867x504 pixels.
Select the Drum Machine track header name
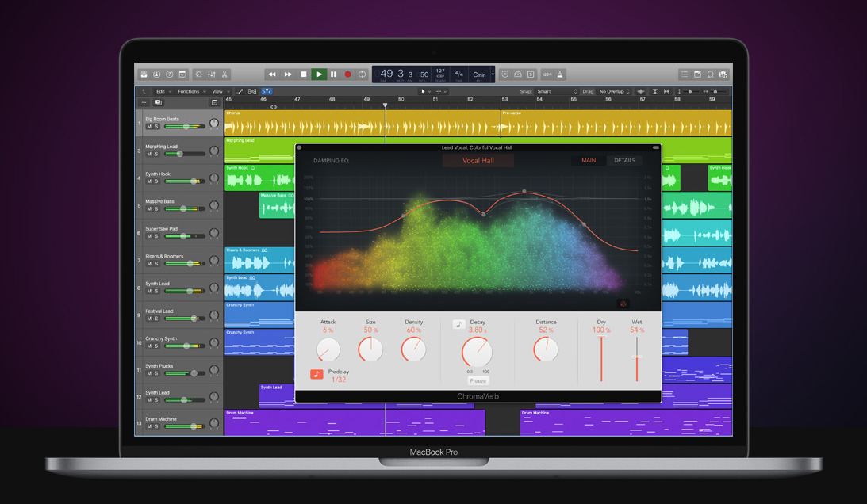pos(161,419)
